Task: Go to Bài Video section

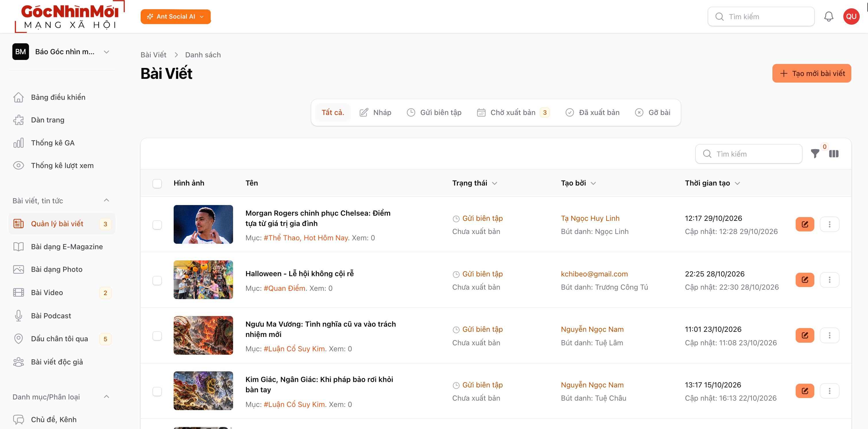Action: [62, 292]
